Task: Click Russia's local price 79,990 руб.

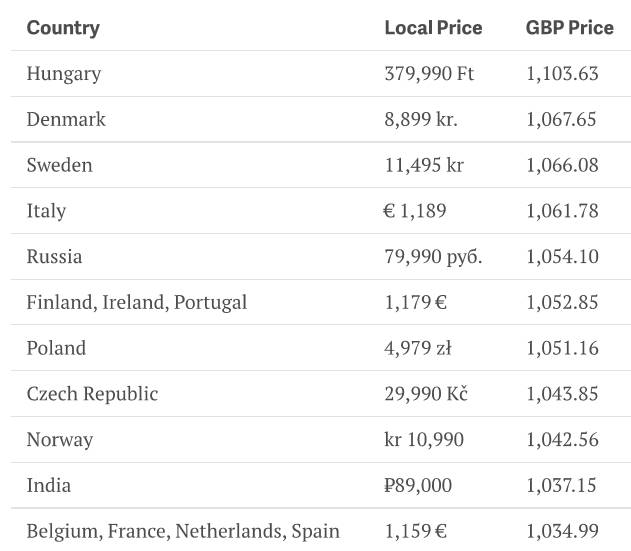Action: coord(433,257)
